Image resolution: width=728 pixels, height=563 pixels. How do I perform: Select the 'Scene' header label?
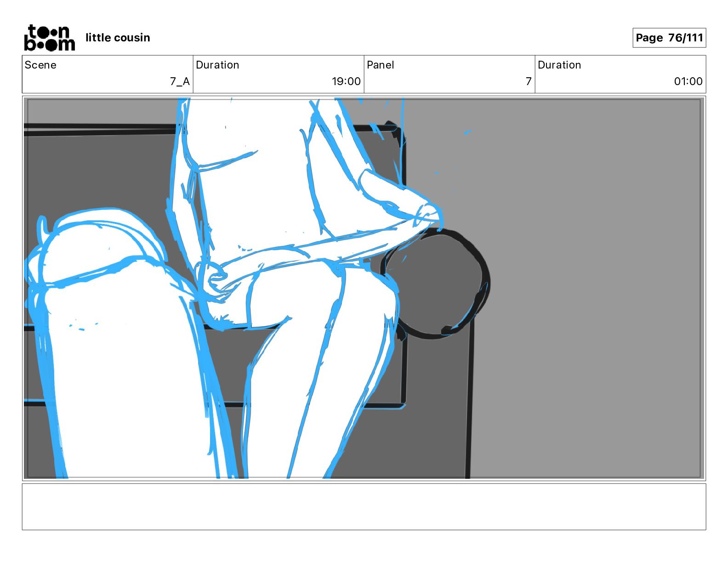pyautogui.click(x=40, y=65)
